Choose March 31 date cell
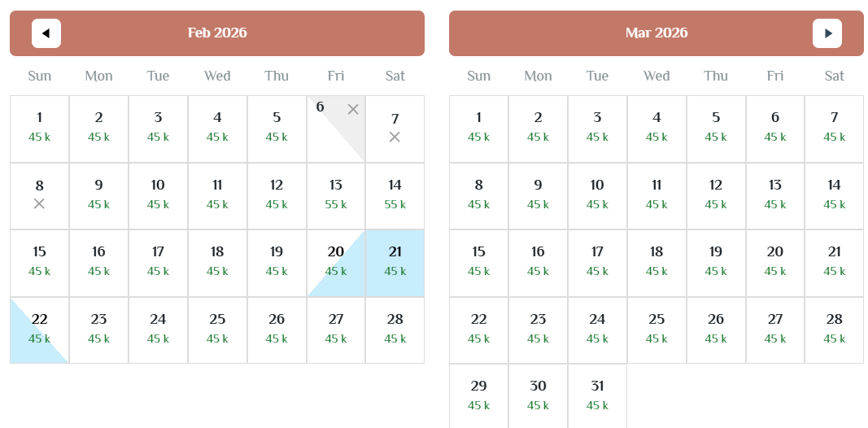The image size is (868, 428). click(x=597, y=396)
